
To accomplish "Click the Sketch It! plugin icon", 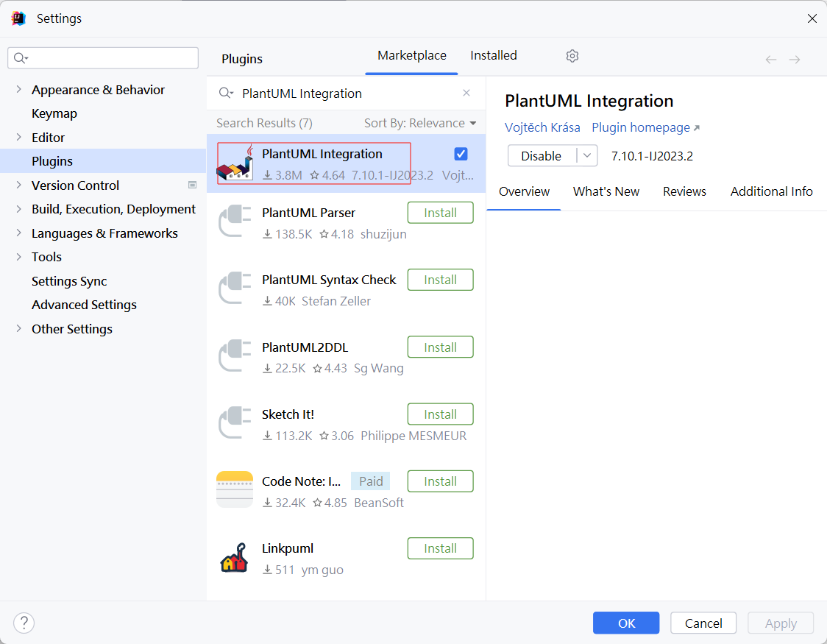I will click(235, 423).
